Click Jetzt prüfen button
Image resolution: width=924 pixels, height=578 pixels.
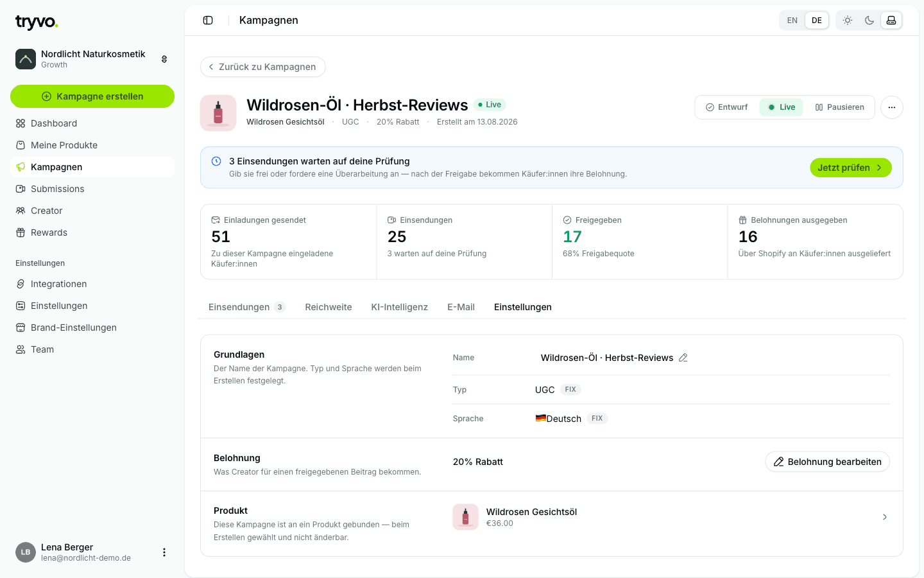pos(851,168)
